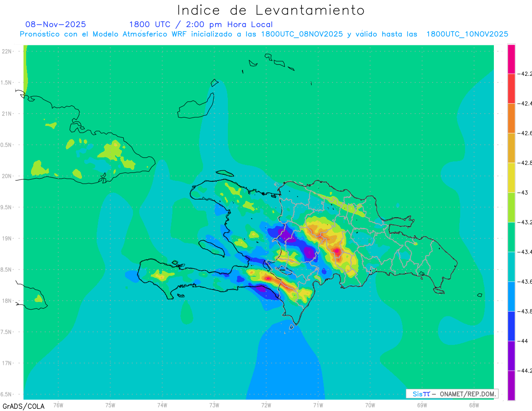Click the -44 color scale value
Screen dimensions: 532x411
tap(523, 341)
